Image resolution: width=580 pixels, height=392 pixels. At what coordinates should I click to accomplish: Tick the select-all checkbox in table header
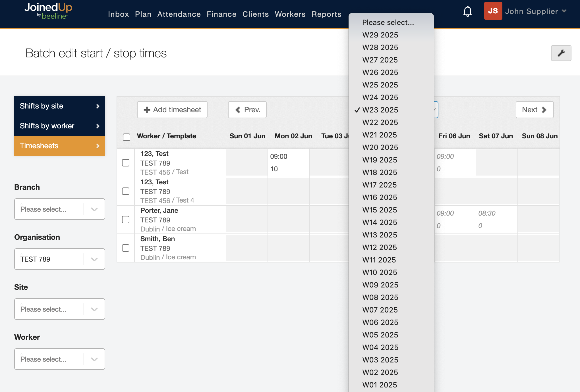[127, 137]
